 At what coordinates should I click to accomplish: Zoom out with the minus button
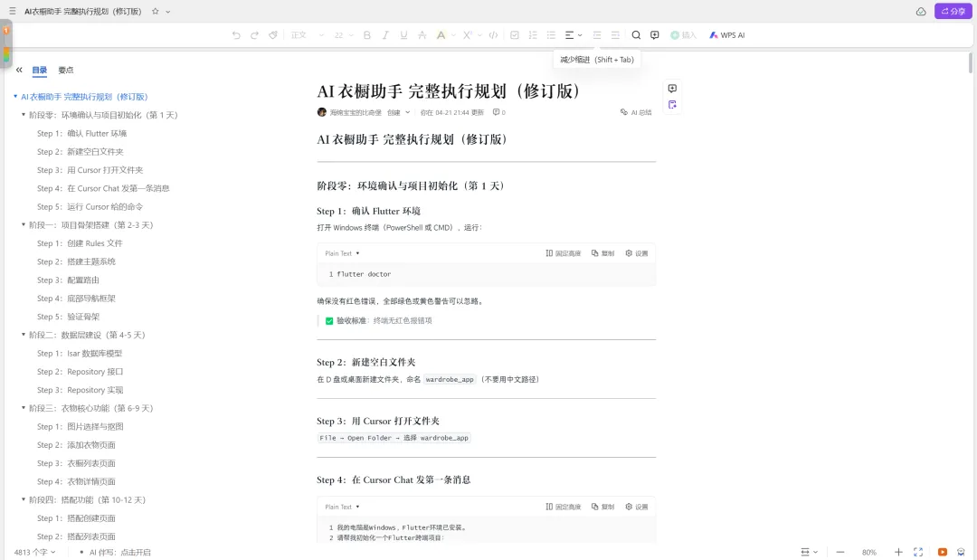pos(839,553)
